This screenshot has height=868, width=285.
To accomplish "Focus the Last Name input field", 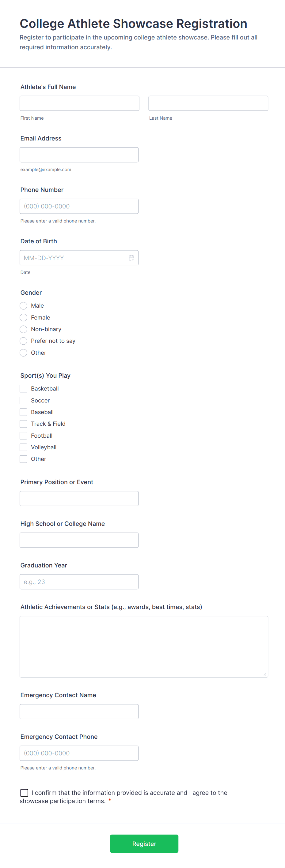I will (208, 103).
